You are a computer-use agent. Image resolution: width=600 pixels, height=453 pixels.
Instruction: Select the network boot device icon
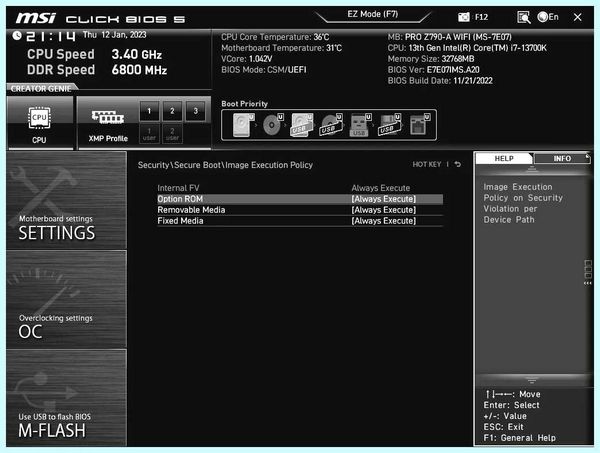click(x=420, y=125)
